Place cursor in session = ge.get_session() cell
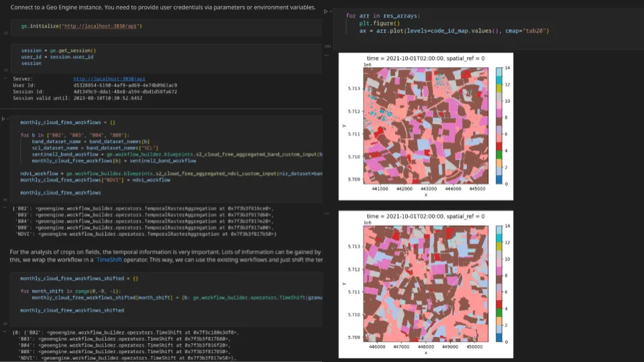The image size is (644, 362). tap(166, 56)
